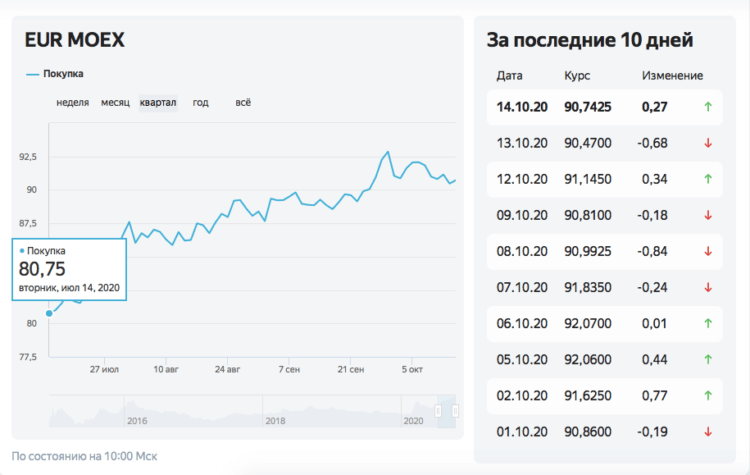Select the 'квартал' period tab
The image size is (750, 475).
click(158, 103)
